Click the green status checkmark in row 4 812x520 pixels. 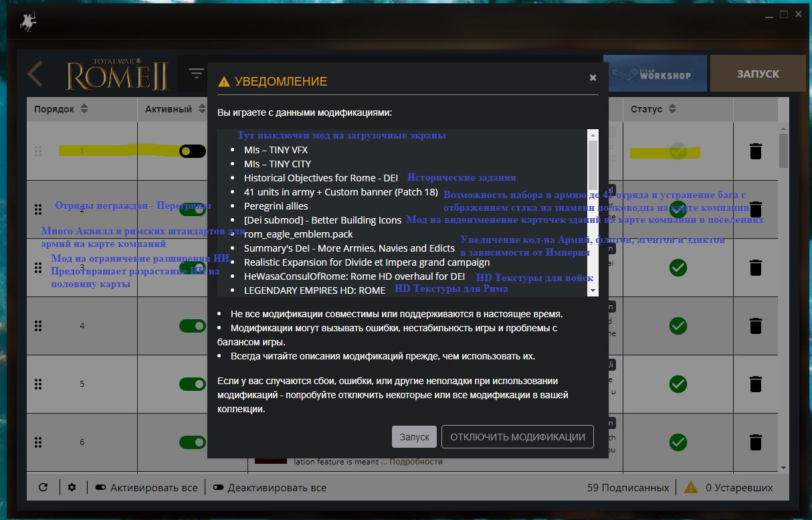(x=678, y=326)
